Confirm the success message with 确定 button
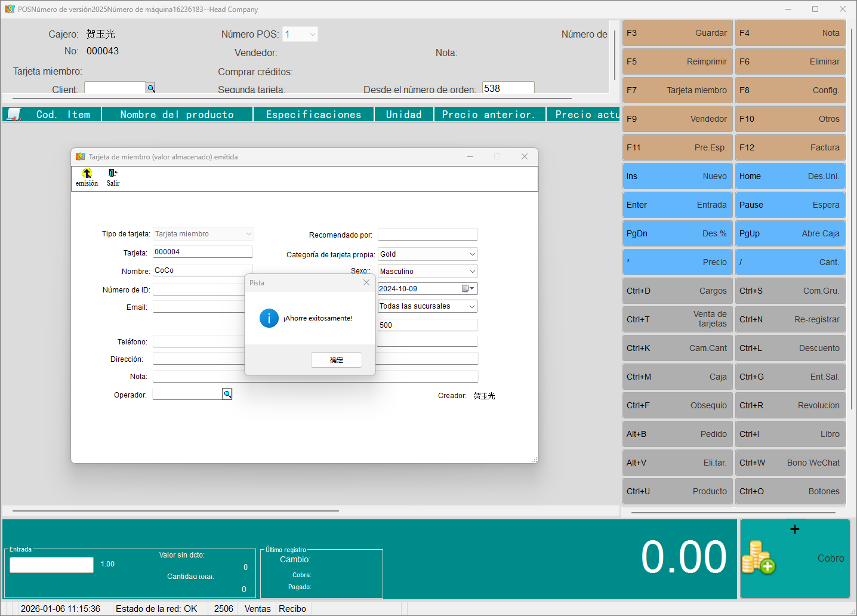 click(x=336, y=360)
